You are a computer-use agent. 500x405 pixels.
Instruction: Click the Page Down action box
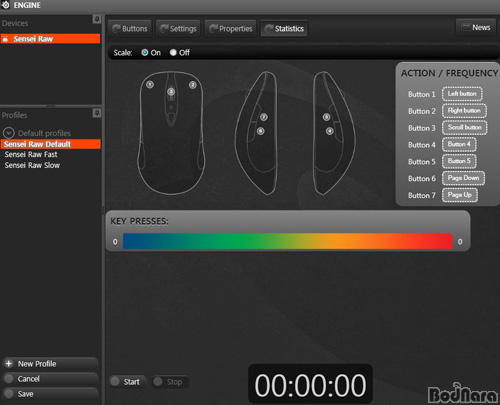tap(463, 178)
